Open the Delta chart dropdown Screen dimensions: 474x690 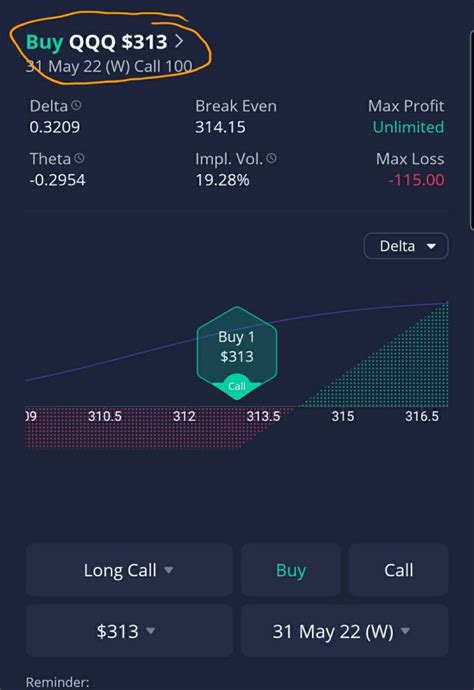pyautogui.click(x=406, y=246)
